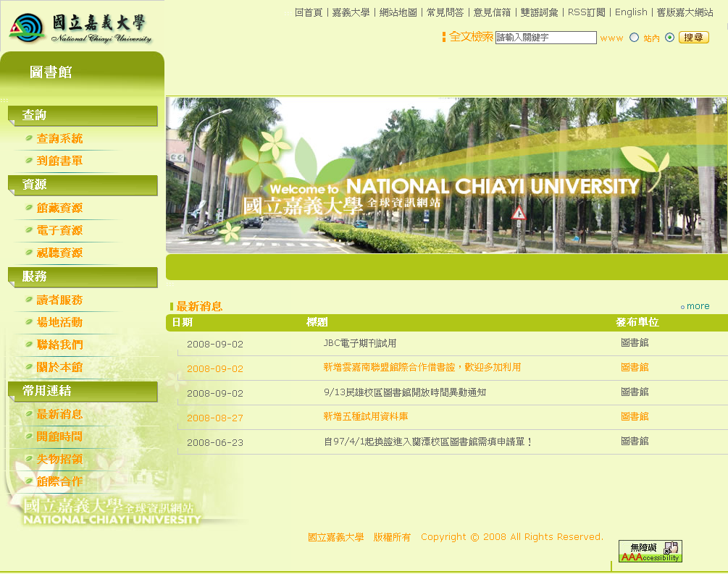Open the RSS訂閱 link
Viewport: 728px width, 574px height.
[x=587, y=12]
